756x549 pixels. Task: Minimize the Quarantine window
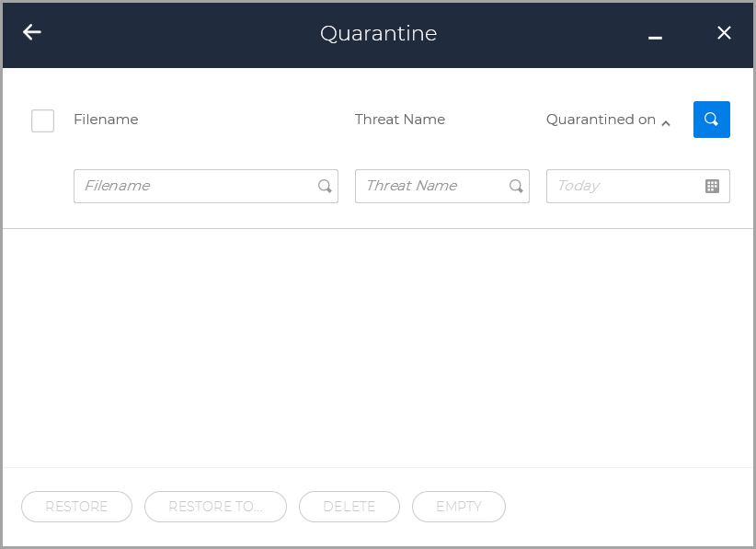point(655,33)
